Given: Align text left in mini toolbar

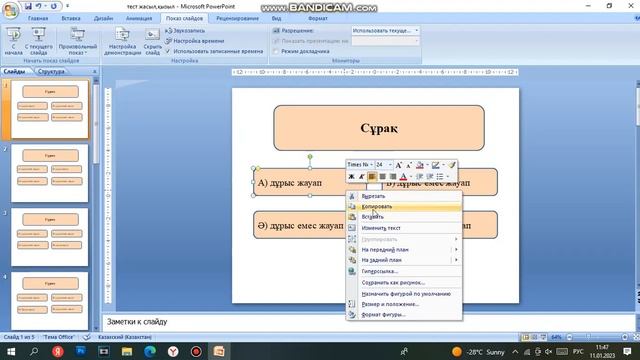Looking at the screenshot, I should [x=372, y=176].
